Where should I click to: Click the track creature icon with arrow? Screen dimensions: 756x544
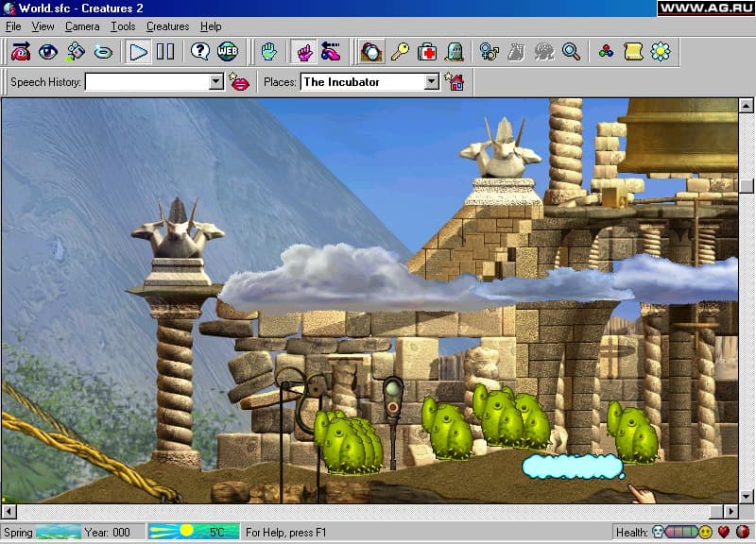coord(21,52)
